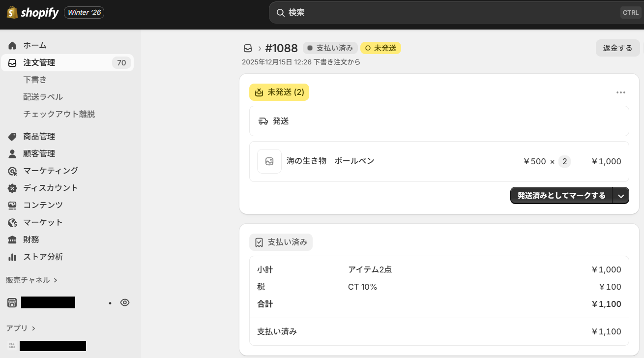
Task: Open Customers via person icon
Action: (13, 153)
